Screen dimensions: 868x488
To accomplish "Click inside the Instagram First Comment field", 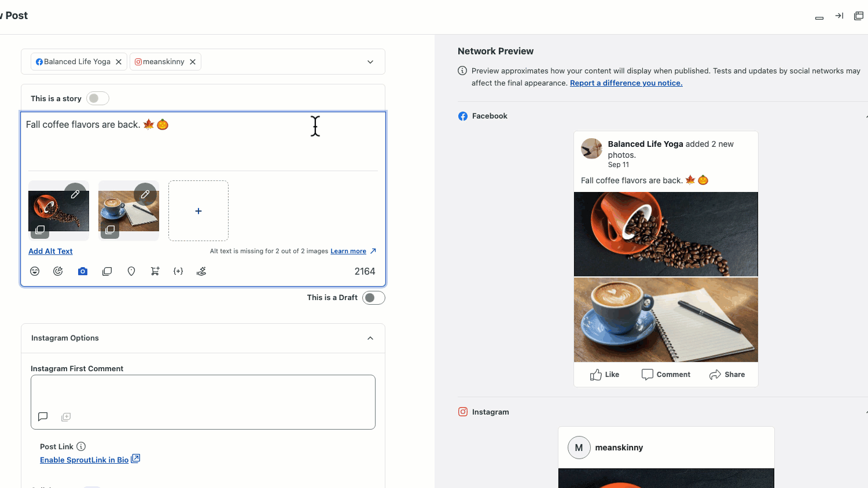I will (x=203, y=393).
